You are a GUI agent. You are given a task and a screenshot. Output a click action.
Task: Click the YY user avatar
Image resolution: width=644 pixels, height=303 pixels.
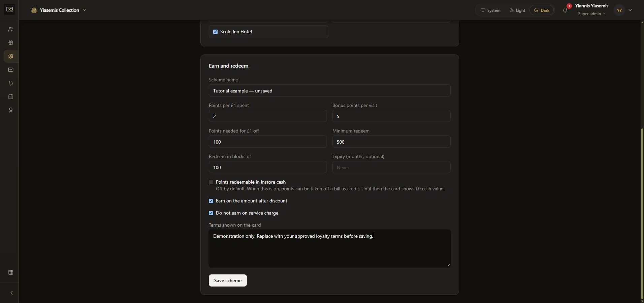coord(619,10)
